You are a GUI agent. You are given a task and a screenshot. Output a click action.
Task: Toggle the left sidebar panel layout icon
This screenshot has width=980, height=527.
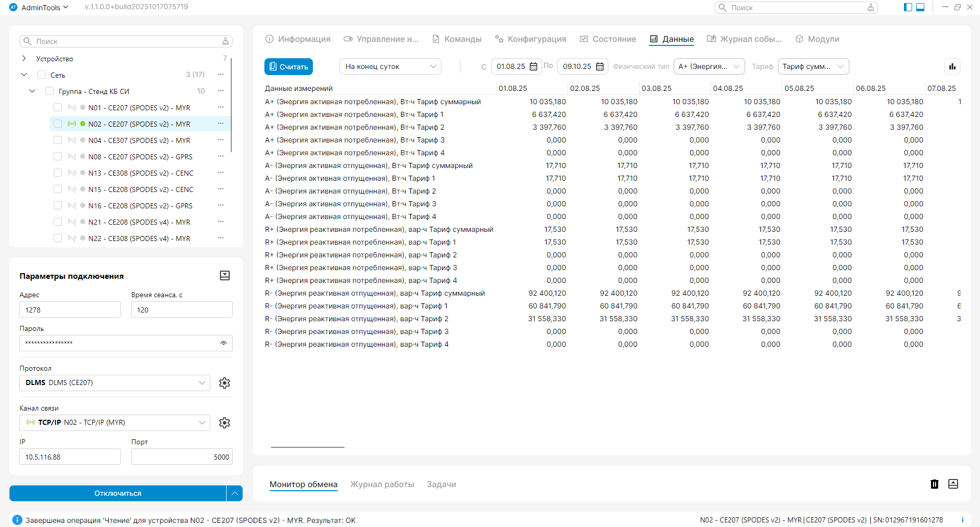click(908, 7)
